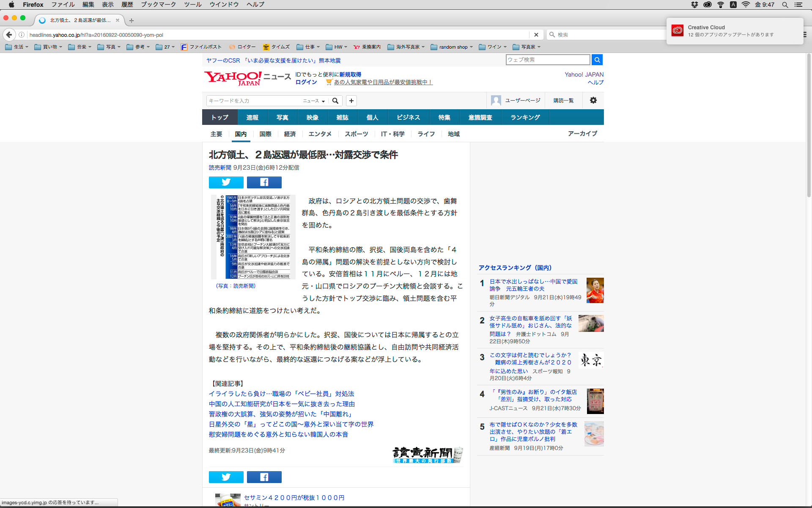Open Yahoo News settings gear icon
Viewport: 812px width, 508px height.
click(593, 100)
